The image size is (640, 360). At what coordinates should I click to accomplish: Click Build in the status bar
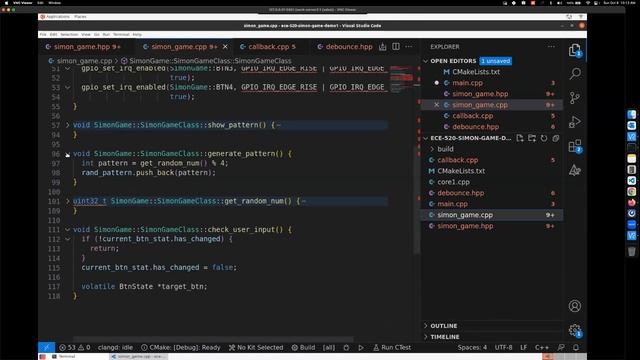tap(303, 347)
